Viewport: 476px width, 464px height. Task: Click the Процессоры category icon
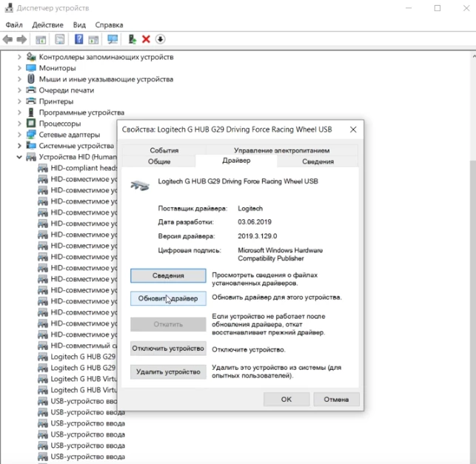[x=31, y=124]
